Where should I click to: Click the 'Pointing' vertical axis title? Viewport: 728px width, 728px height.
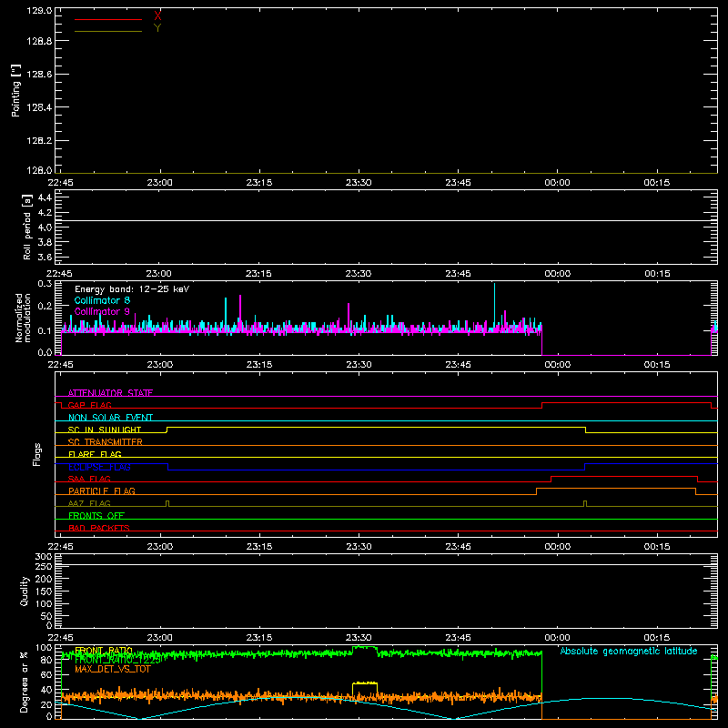pos(15,91)
